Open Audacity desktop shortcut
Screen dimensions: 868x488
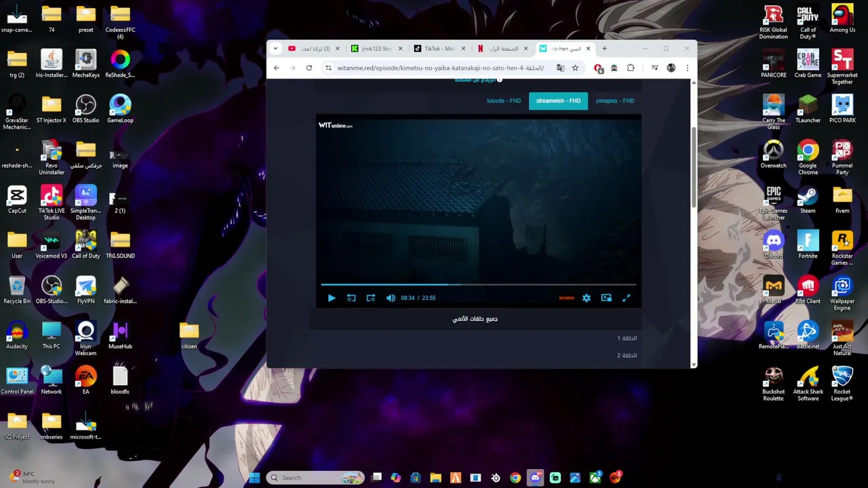[17, 335]
